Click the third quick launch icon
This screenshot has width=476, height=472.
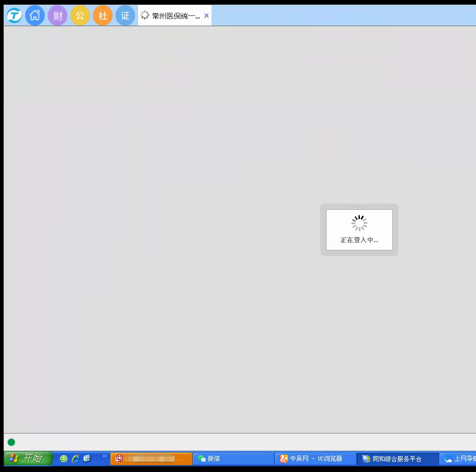(87, 459)
